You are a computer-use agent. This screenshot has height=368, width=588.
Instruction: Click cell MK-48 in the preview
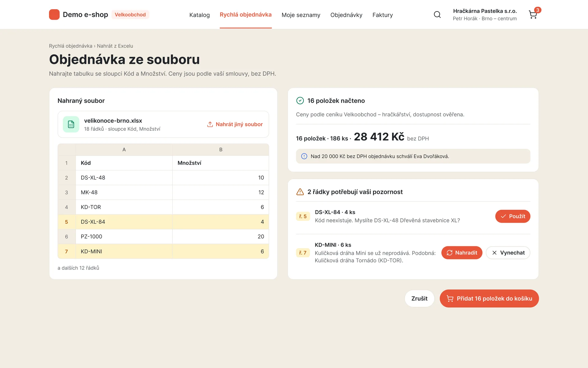tap(124, 193)
